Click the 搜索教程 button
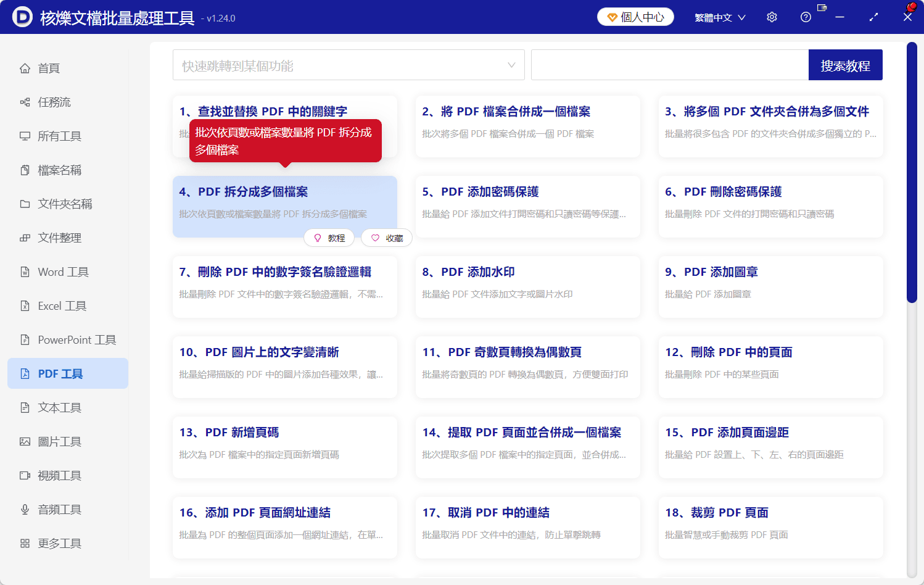This screenshot has height=585, width=924. pos(845,65)
